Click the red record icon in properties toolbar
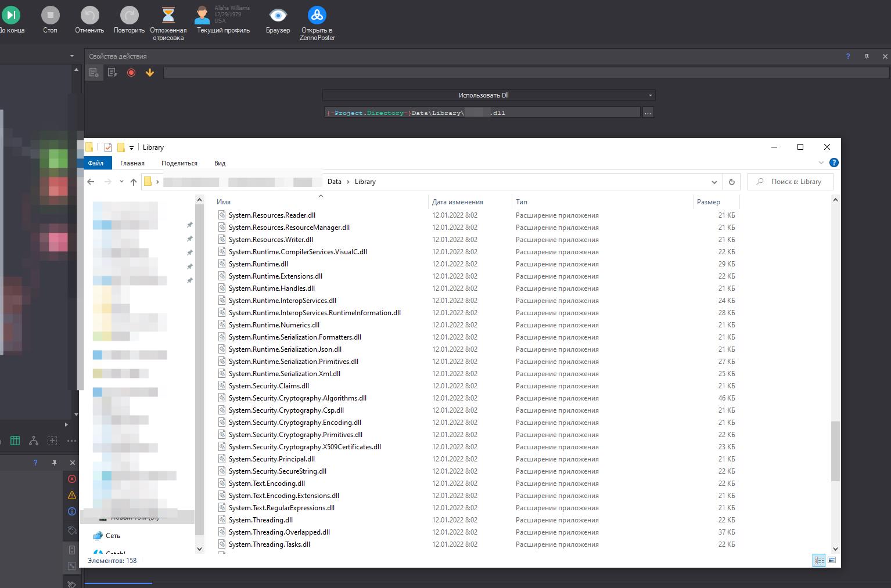Viewport: 891px width, 588px height. (x=131, y=73)
